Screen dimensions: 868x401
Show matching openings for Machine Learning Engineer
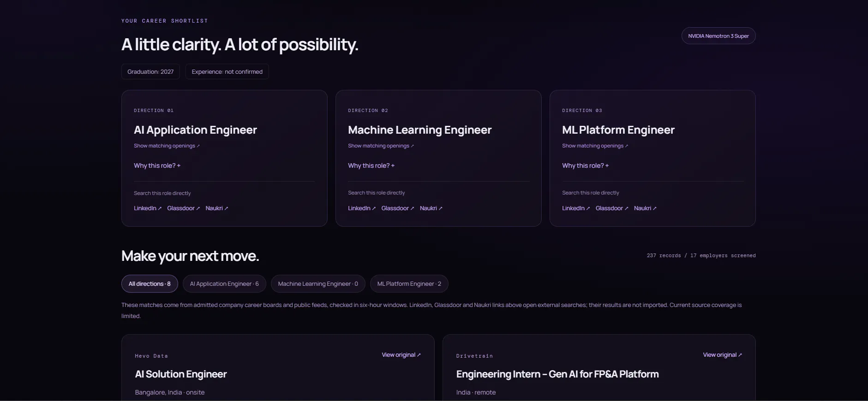381,146
